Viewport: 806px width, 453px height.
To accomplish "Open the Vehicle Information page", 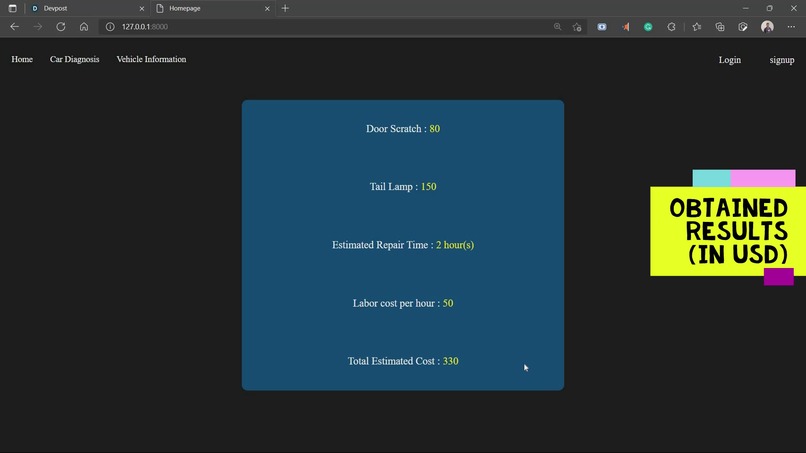I will [151, 59].
